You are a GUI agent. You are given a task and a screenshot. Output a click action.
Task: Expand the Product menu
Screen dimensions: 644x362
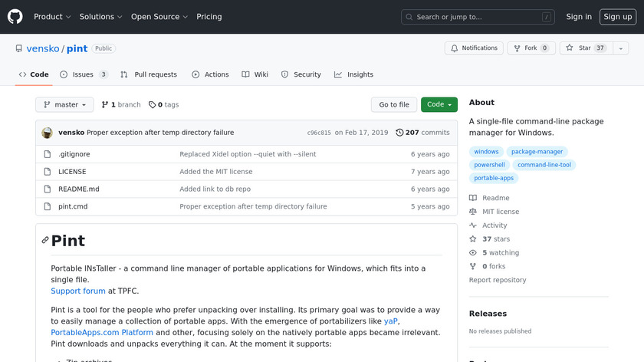(x=52, y=17)
